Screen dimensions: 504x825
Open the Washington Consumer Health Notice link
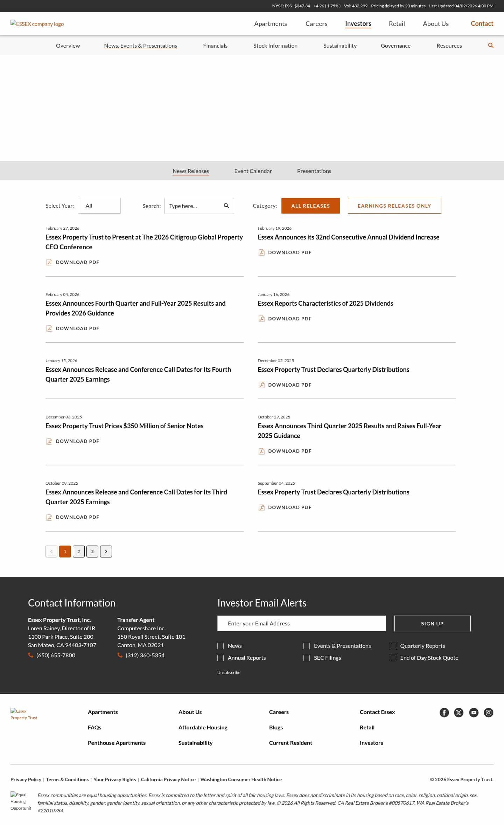pos(241,779)
